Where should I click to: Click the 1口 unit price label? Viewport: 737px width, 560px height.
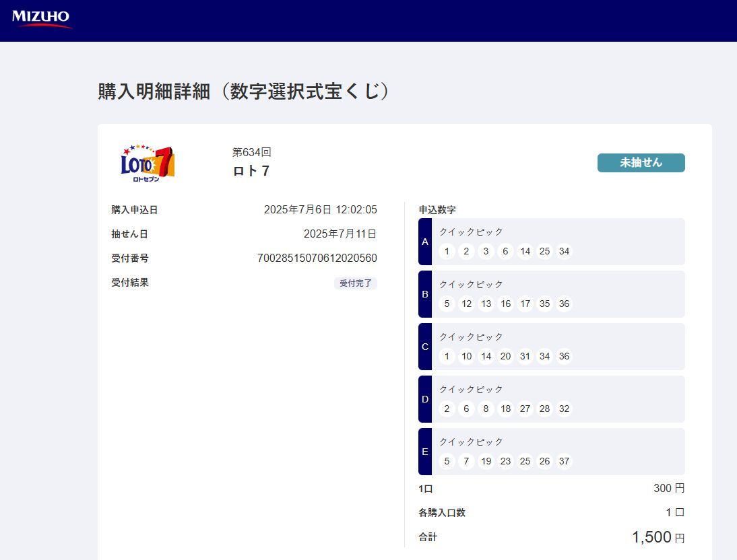(425, 489)
